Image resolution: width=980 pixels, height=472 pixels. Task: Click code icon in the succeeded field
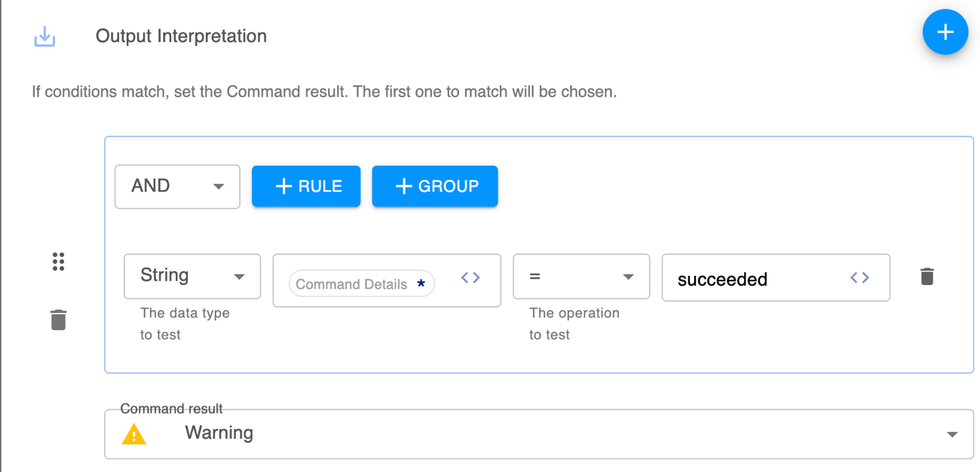click(859, 278)
